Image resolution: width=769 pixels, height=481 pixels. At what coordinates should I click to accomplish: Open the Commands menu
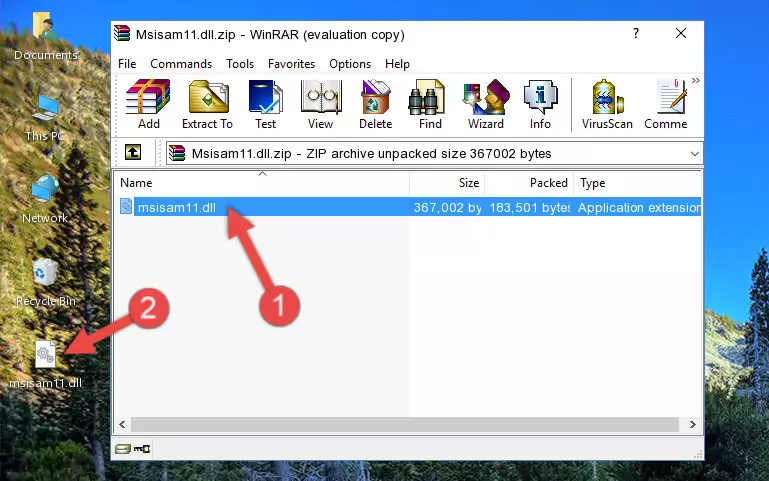click(181, 64)
